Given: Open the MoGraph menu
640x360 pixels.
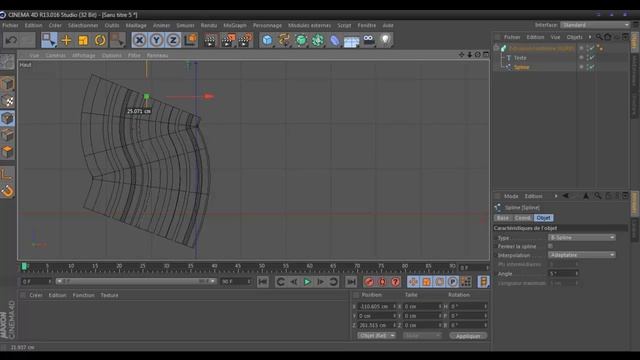Looking at the screenshot, I should [x=235, y=25].
